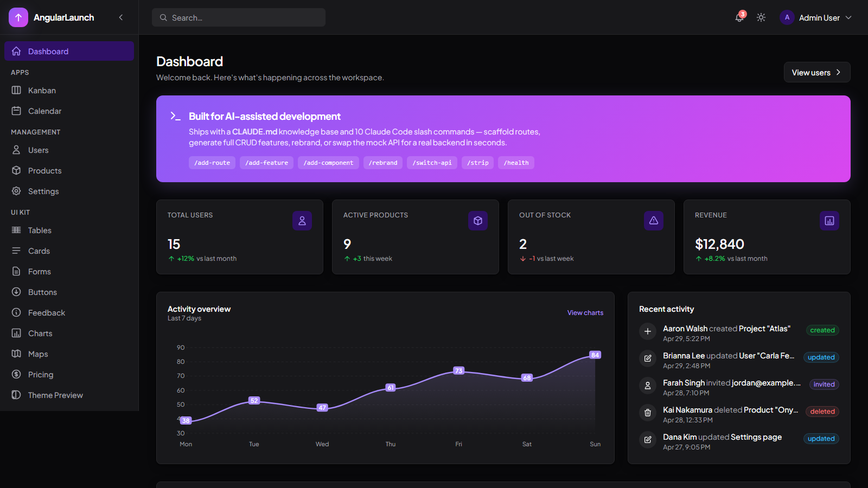Screen dimensions: 868x488
Task: Click the edit icon beside Brianna Lee
Action: 648,358
